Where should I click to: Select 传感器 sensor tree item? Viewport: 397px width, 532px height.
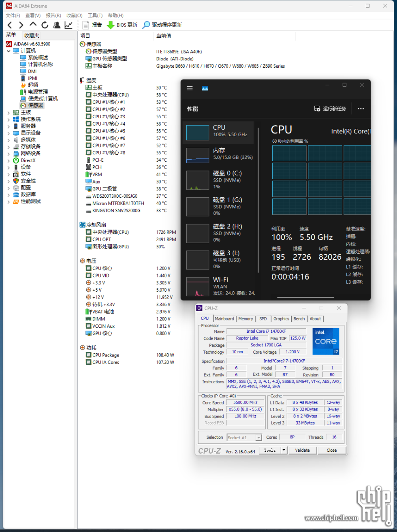pyautogui.click(x=35, y=105)
